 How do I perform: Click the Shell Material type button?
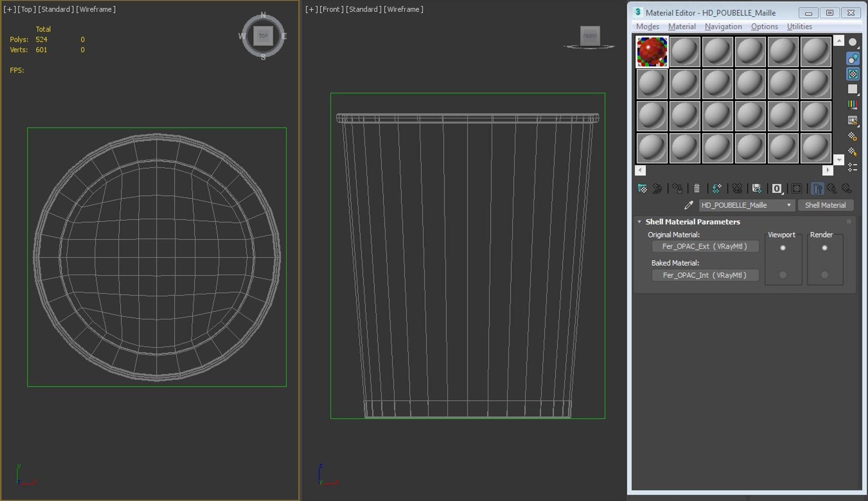[825, 205]
